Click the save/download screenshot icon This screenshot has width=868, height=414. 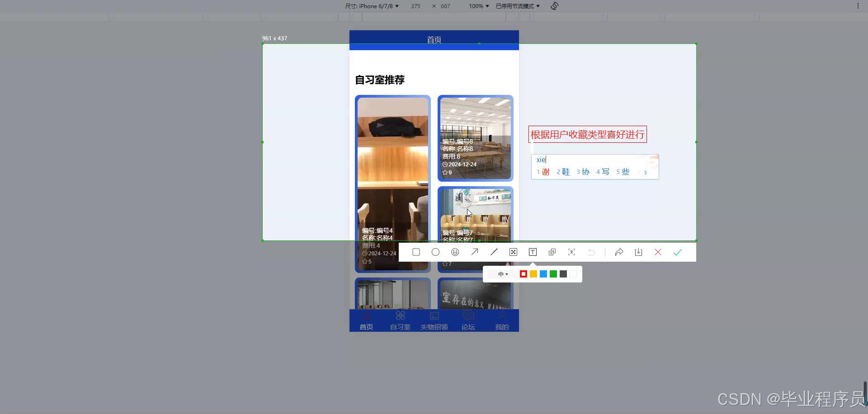[x=638, y=252]
